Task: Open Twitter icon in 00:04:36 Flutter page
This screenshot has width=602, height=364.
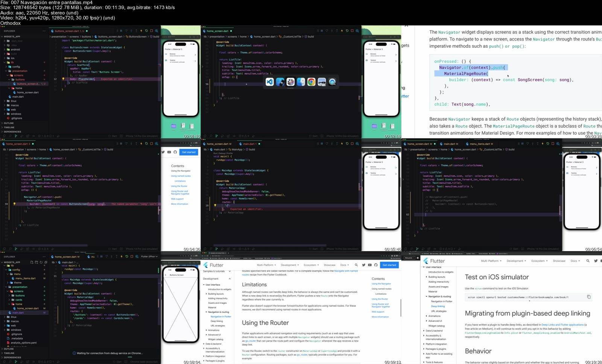Action: click(163, 152)
